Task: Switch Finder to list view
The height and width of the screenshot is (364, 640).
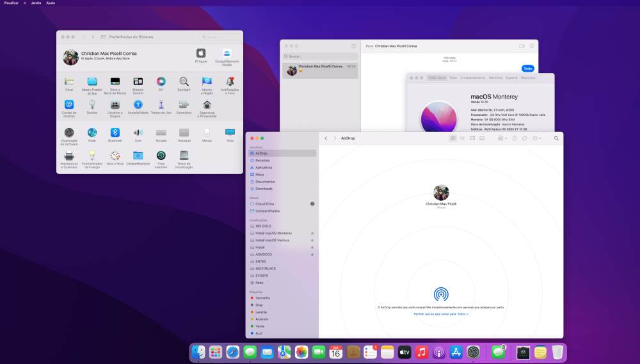Action: click(463, 138)
